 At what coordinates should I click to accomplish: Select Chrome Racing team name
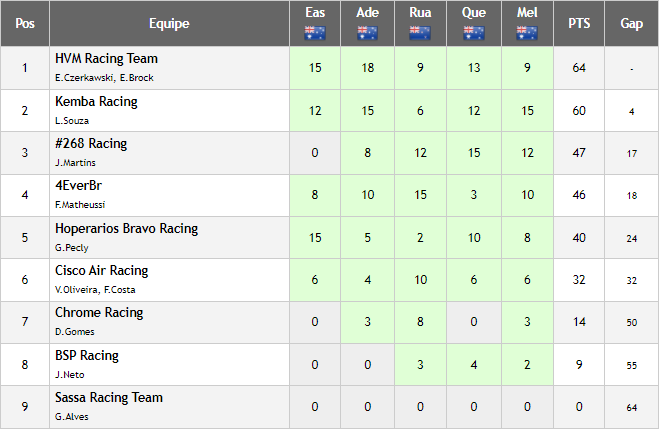tap(99, 312)
